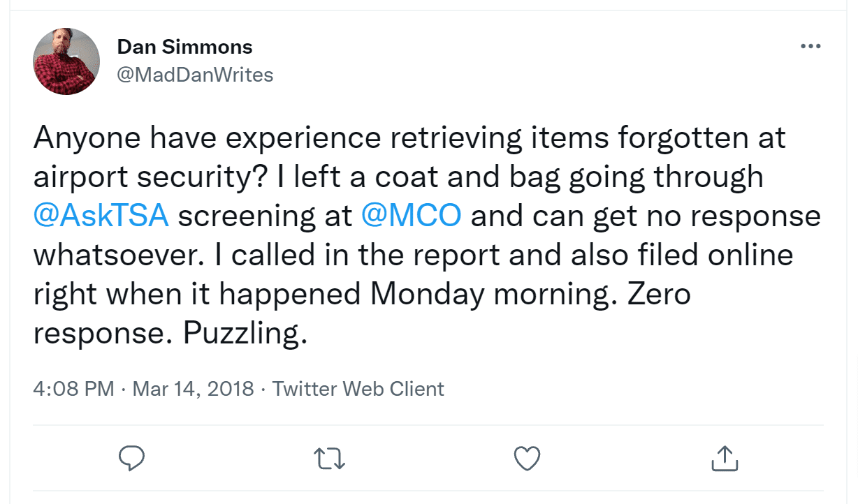This screenshot has height=504, width=858.
Task: Open the three-dot more options menu
Action: 810,47
